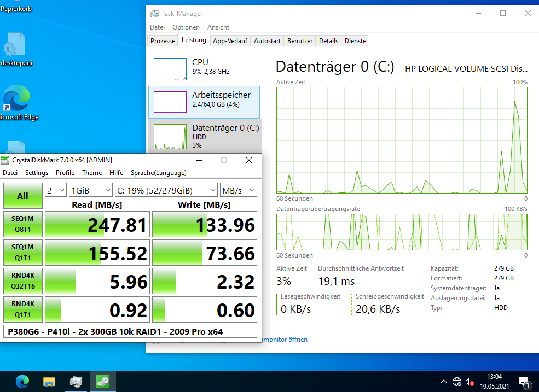Run SEQ1M Q8T1 test
The height and width of the screenshot is (392, 539).
pyautogui.click(x=22, y=224)
